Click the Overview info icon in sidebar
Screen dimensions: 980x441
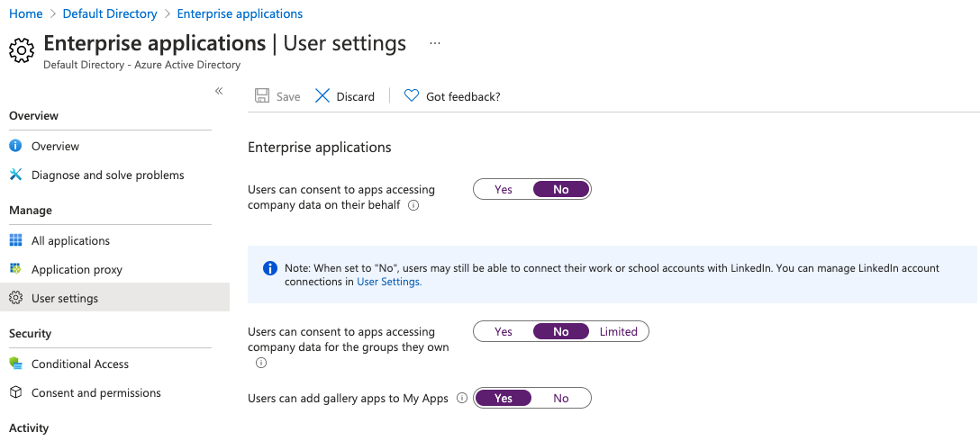pyautogui.click(x=15, y=146)
